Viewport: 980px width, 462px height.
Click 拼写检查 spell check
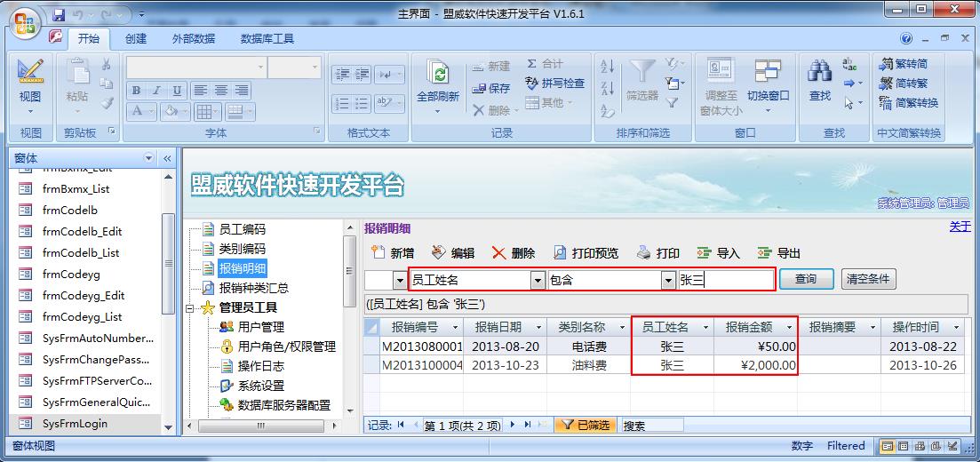(x=555, y=83)
